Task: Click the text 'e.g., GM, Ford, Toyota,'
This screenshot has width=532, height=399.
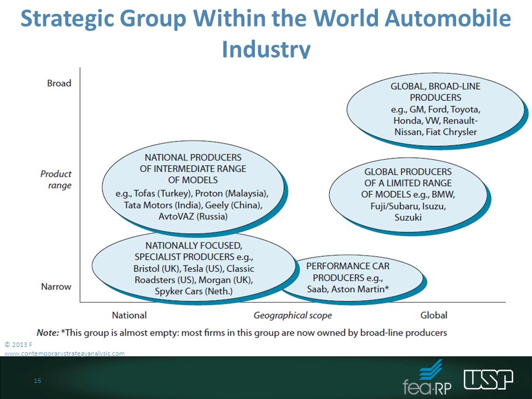Action: [436, 109]
